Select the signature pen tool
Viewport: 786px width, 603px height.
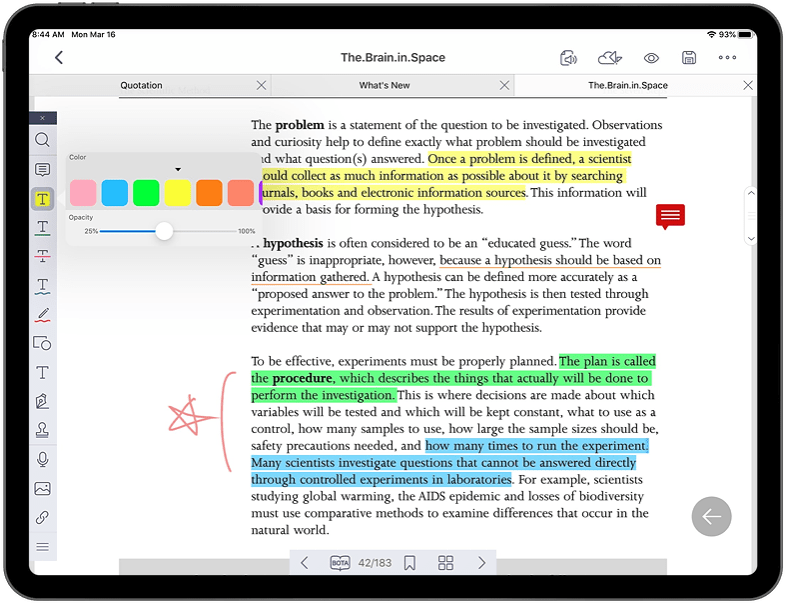(43, 401)
